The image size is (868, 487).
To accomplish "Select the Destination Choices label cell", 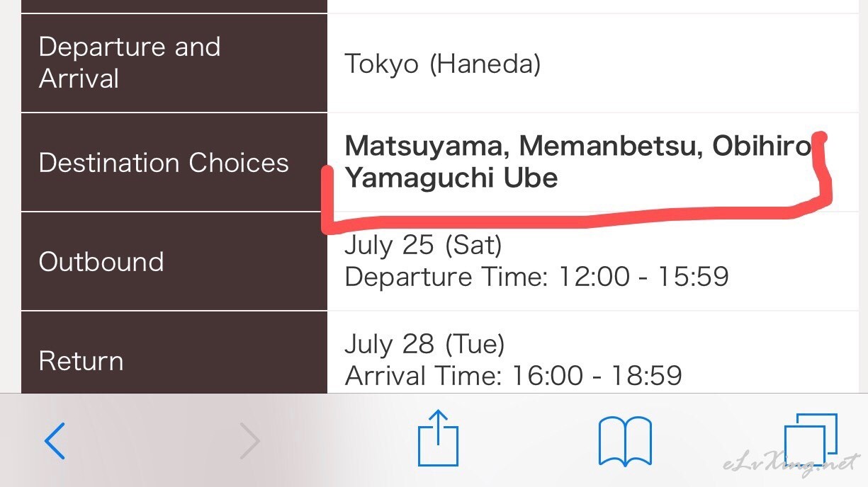I will (174, 162).
